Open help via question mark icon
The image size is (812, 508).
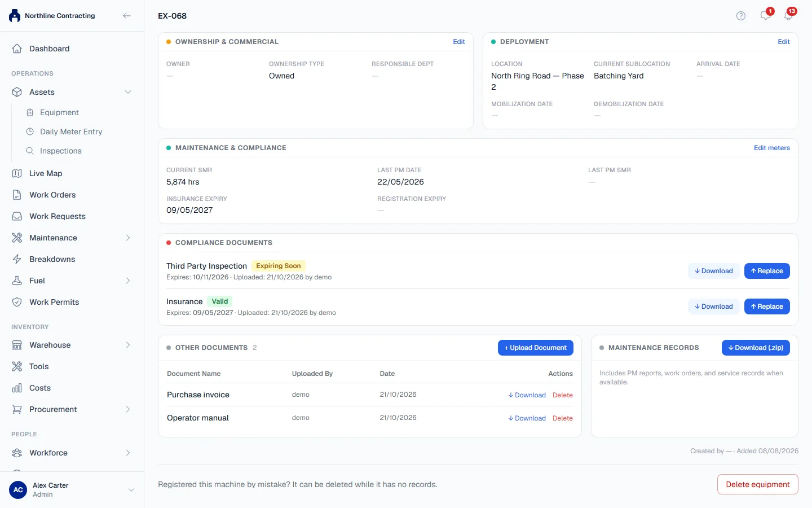coord(741,16)
